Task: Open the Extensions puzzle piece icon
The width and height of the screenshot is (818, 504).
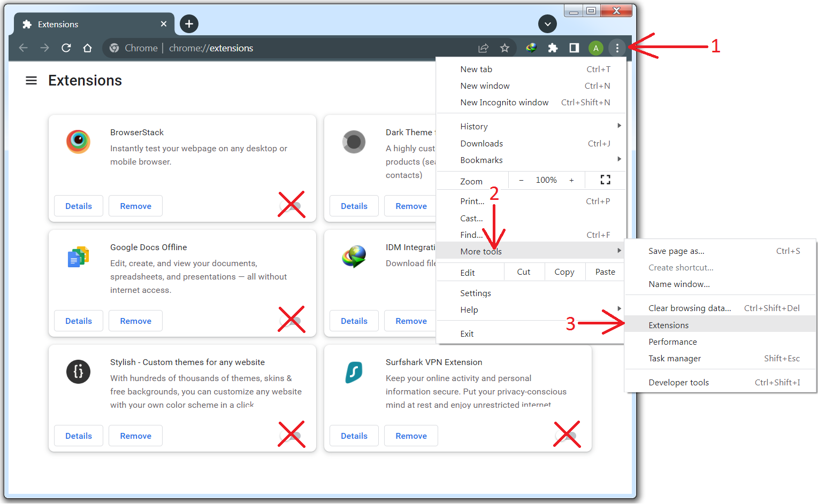Action: pos(553,48)
